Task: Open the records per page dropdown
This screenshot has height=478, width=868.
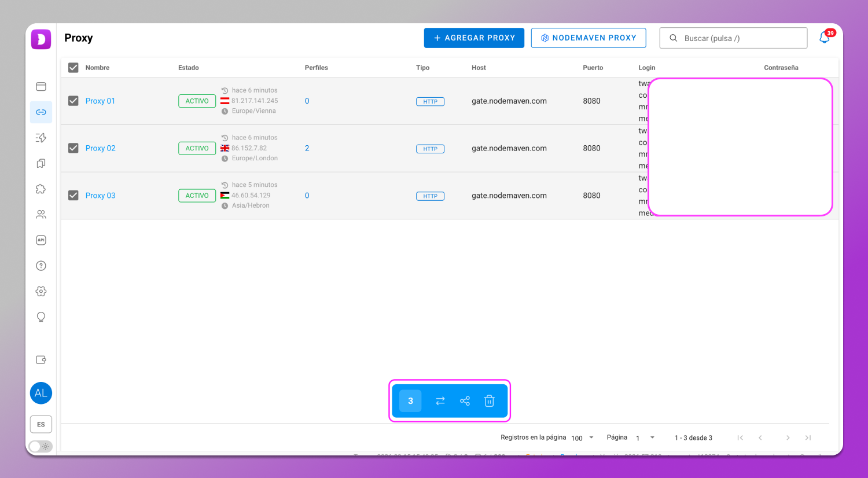Action: tap(582, 437)
